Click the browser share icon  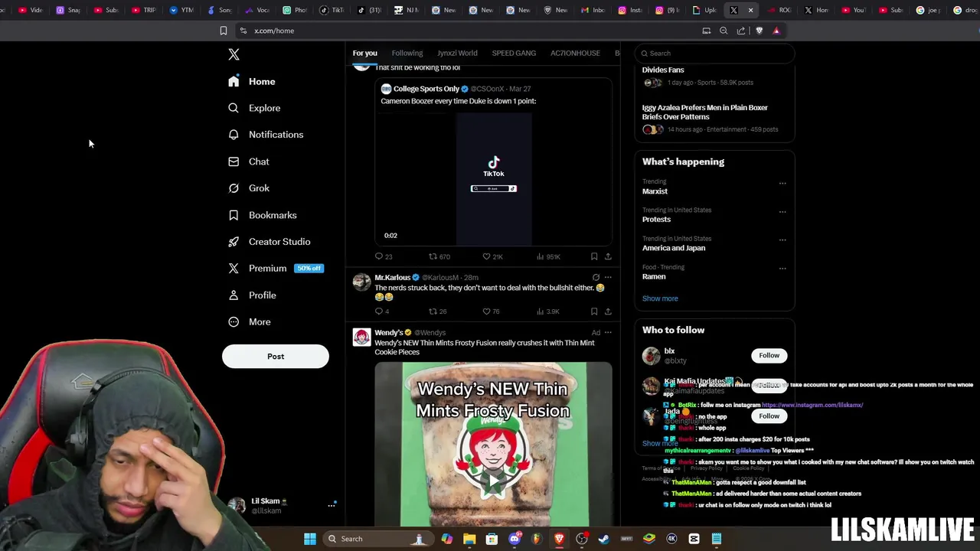click(x=741, y=31)
